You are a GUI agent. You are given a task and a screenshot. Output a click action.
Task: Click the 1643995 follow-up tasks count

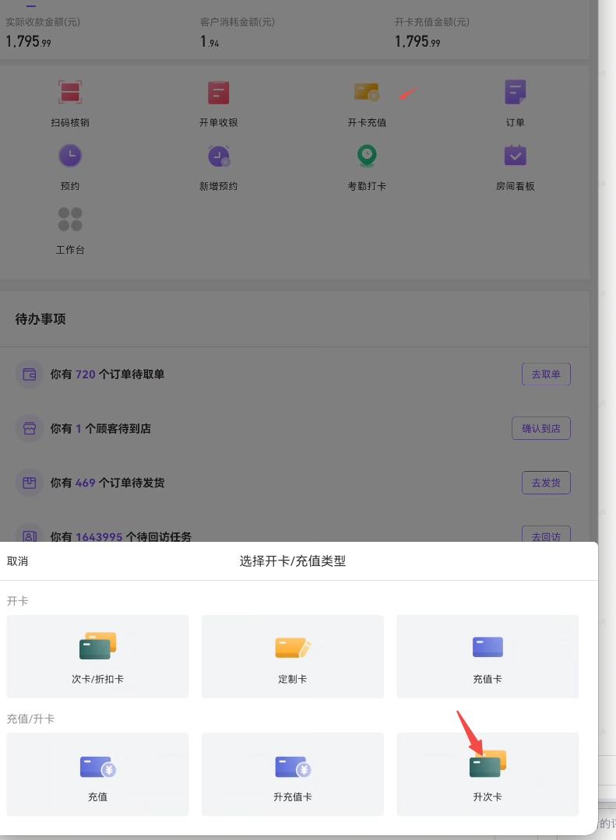99,537
